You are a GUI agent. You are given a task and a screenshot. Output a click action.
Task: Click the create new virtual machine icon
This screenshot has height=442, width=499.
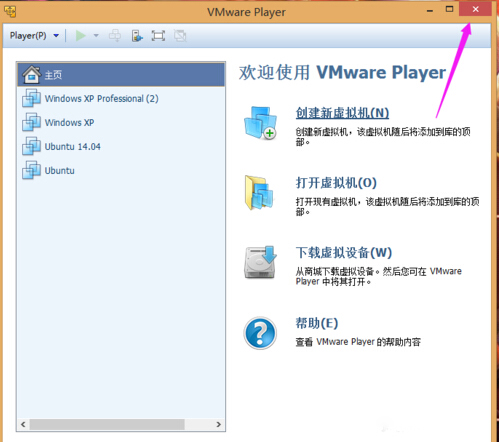[x=260, y=123]
